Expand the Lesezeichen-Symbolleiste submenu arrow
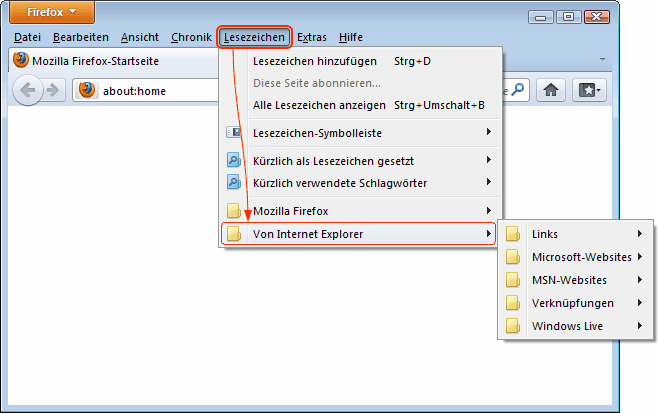The width and height of the screenshot is (658, 413). coord(488,132)
